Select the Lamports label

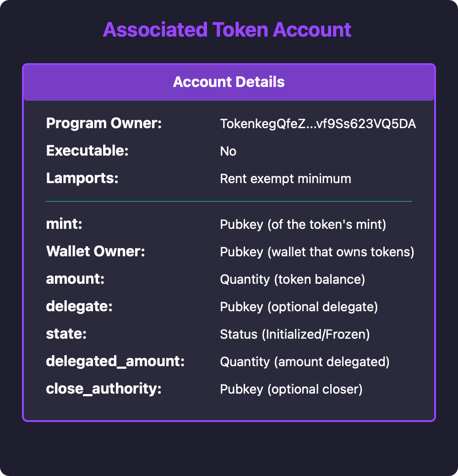click(x=82, y=178)
